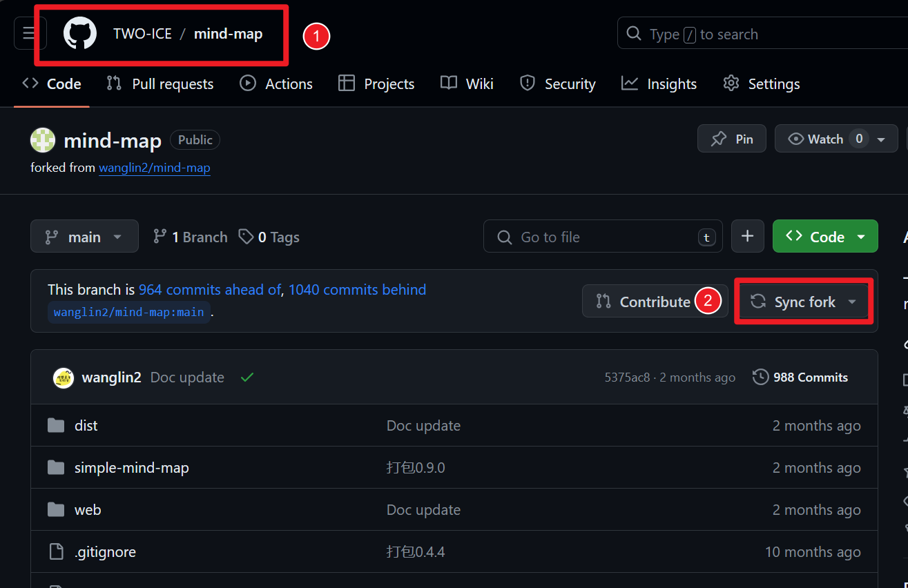Viewport: 908px width, 588px height.
Task: Open the mind-map breadcrumb link in the header
Action: tap(228, 34)
